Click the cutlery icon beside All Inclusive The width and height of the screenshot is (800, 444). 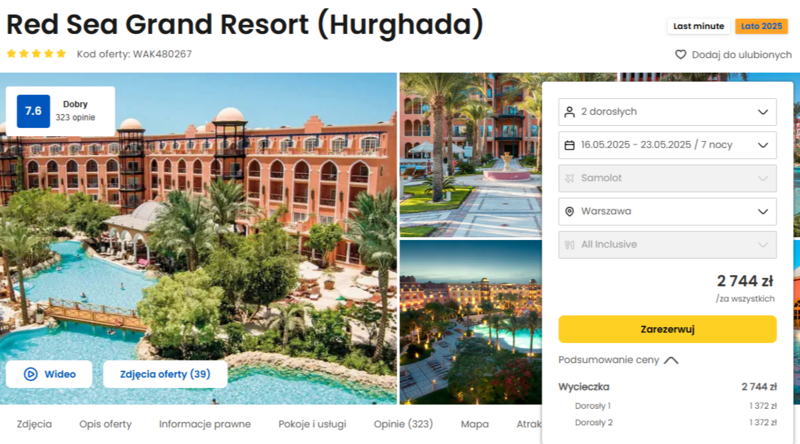pos(569,244)
